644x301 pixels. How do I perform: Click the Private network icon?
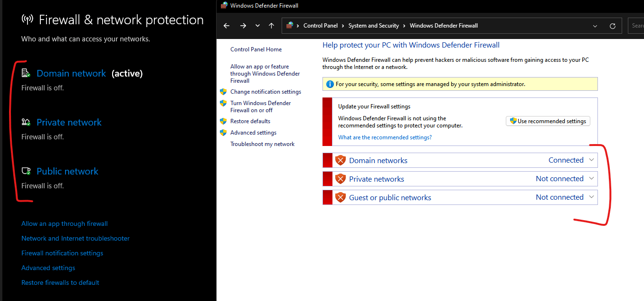[x=26, y=122]
